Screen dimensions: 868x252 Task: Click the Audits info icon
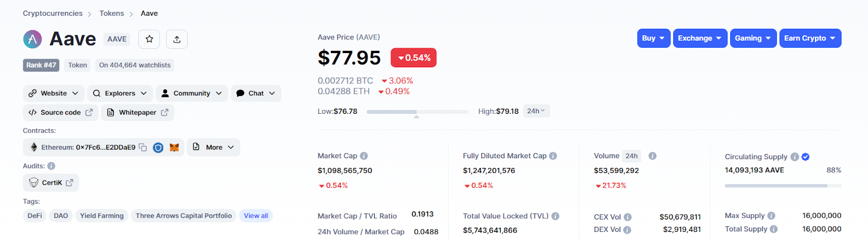51,166
